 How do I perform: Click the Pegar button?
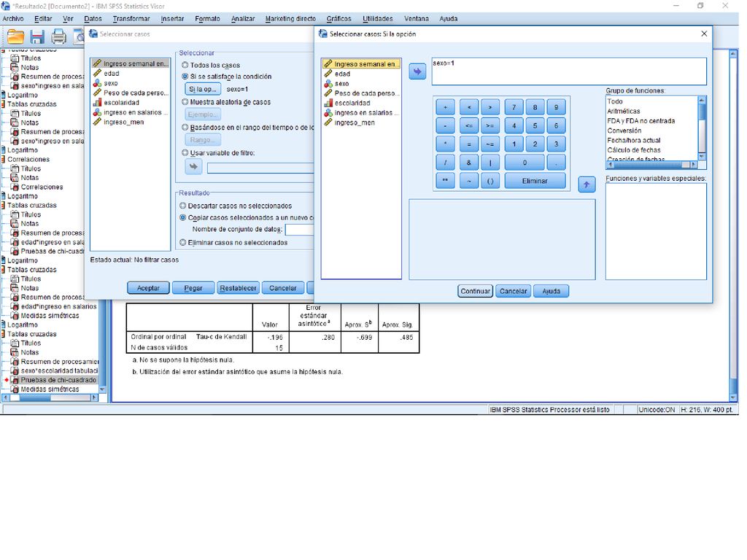193,287
